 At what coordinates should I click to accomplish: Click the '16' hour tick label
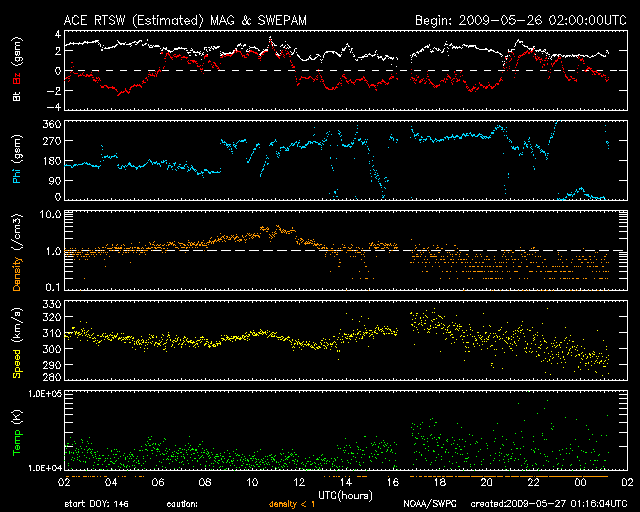click(393, 483)
